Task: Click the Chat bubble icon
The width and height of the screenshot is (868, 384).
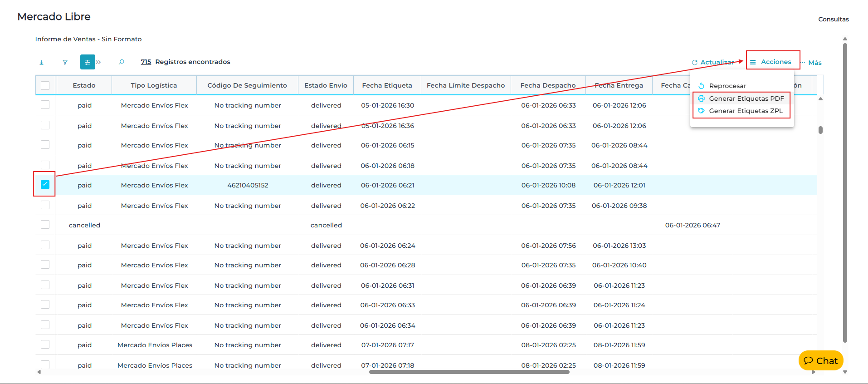Action: [808, 361]
